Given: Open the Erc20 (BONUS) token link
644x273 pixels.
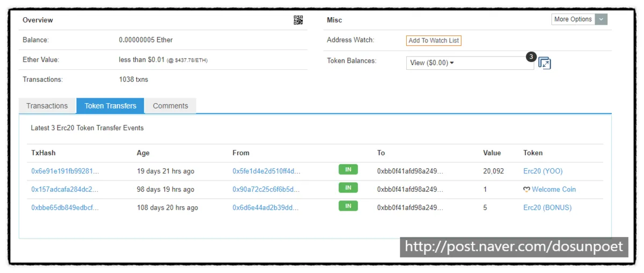Looking at the screenshot, I should (547, 207).
